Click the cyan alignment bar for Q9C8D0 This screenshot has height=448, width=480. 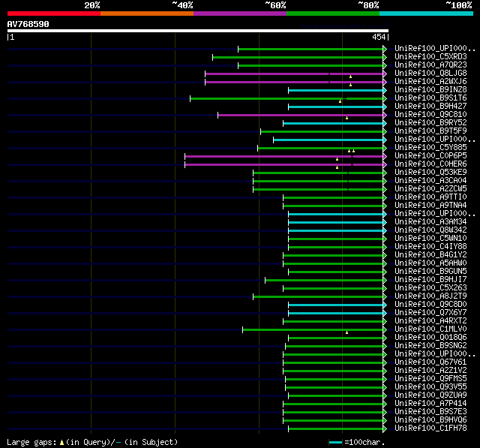click(x=335, y=305)
